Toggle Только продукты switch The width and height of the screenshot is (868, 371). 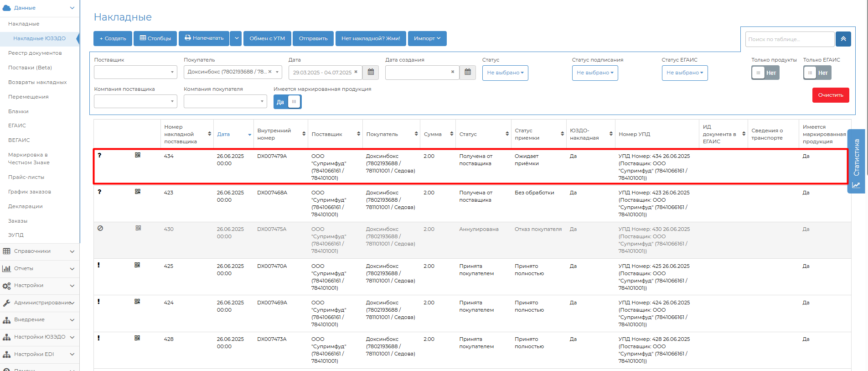click(x=765, y=73)
